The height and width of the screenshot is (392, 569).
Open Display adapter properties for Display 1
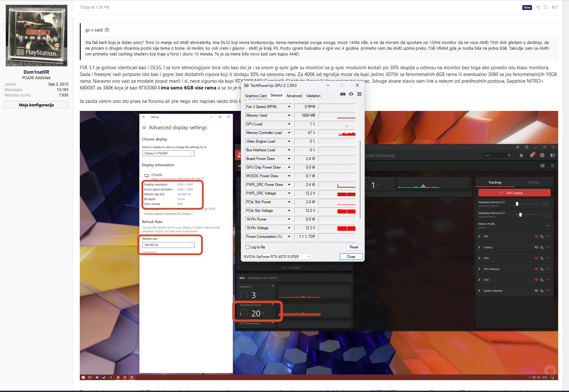pyautogui.click(x=168, y=214)
